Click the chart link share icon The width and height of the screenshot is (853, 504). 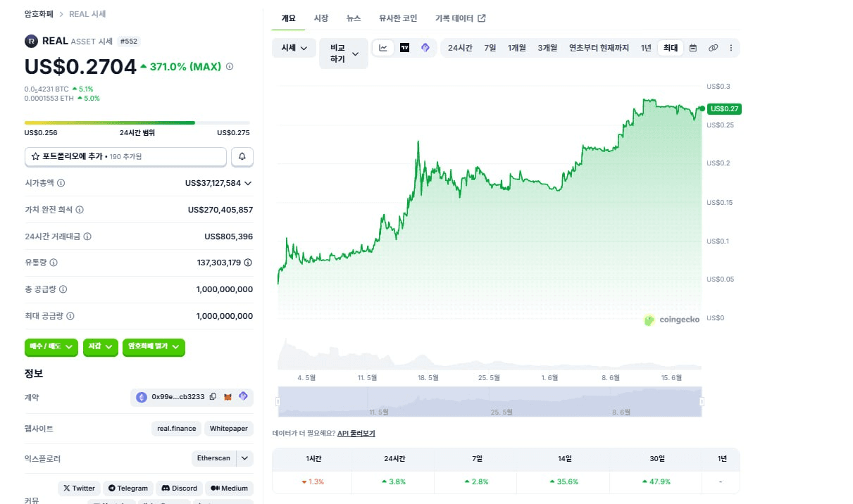[713, 48]
